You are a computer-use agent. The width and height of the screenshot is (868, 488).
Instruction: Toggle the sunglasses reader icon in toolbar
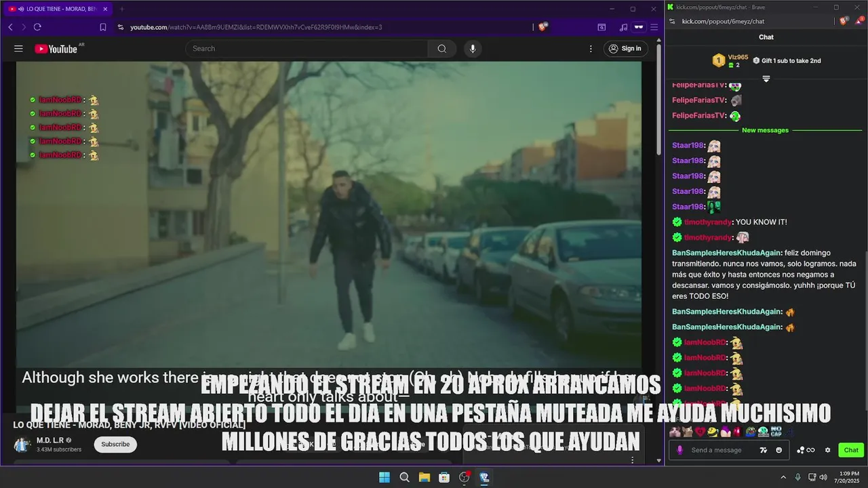pos(638,27)
